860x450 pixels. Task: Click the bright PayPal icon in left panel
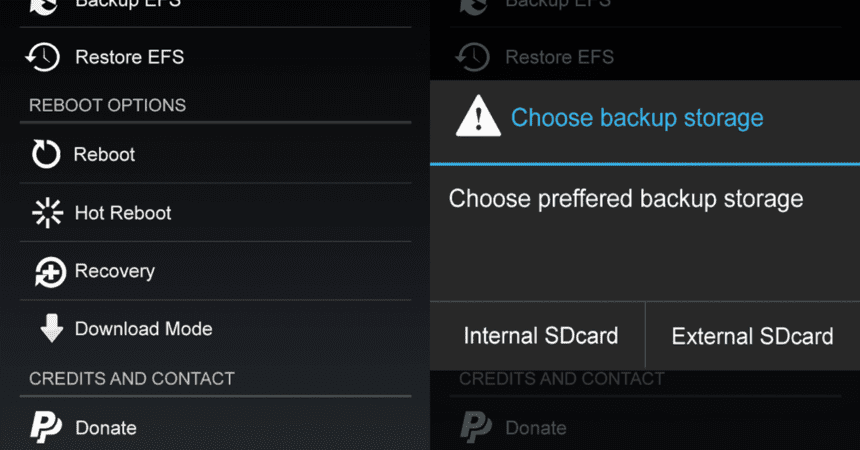tap(46, 427)
